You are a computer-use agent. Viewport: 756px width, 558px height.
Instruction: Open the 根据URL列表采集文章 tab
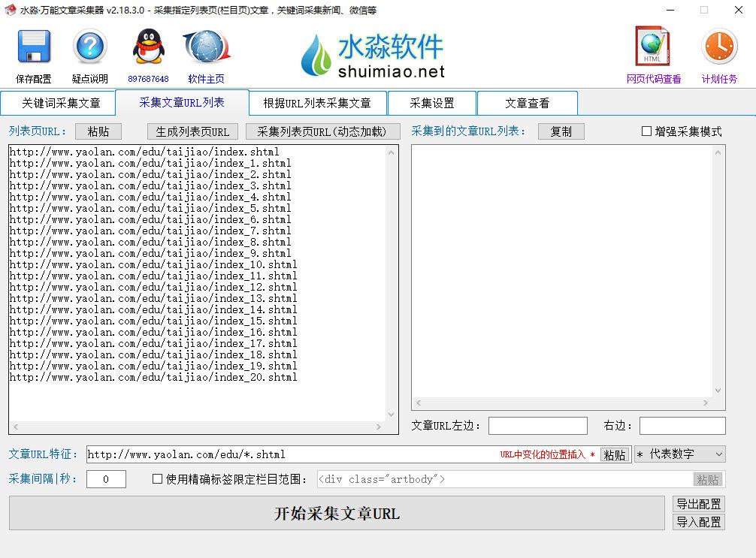click(x=317, y=103)
